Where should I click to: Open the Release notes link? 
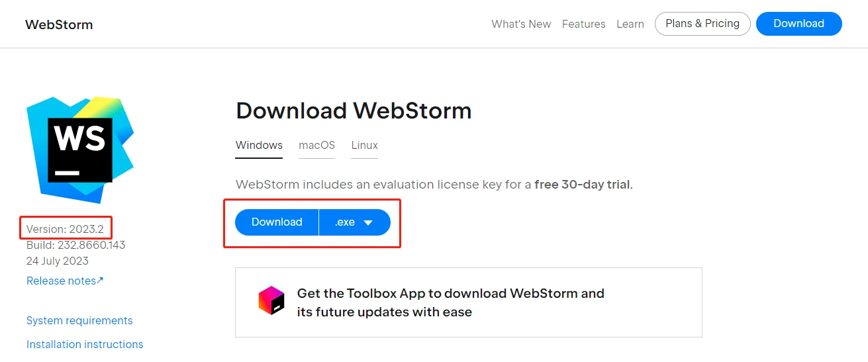65,281
